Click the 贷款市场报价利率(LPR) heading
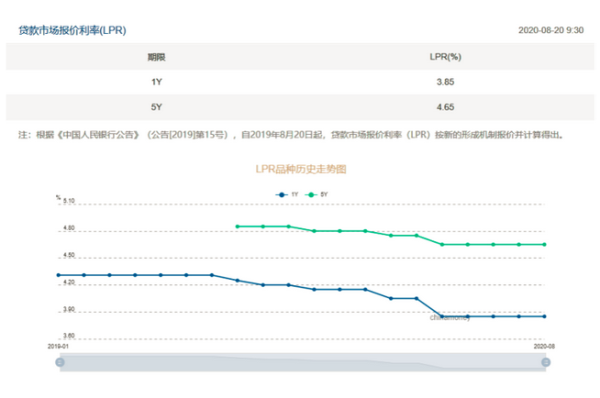 point(72,30)
